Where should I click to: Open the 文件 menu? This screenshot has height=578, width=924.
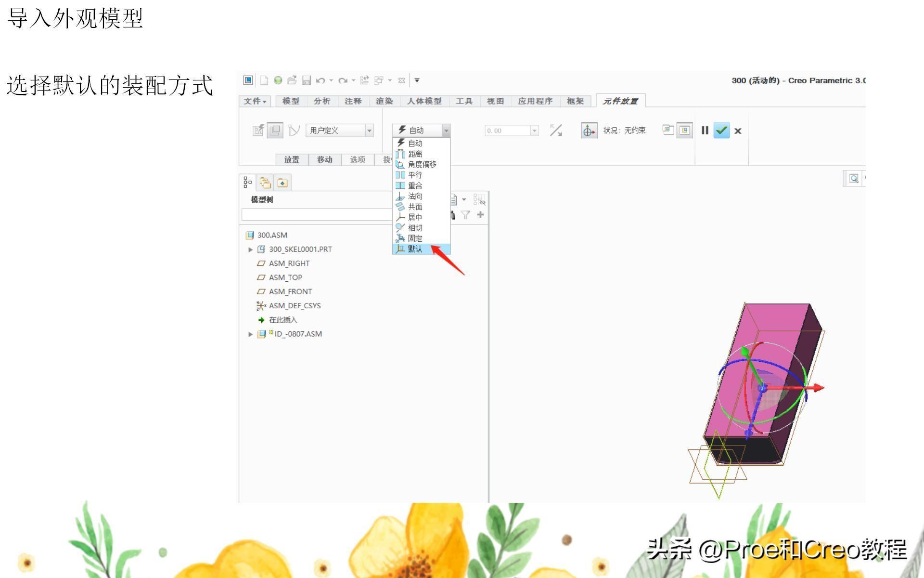point(254,101)
